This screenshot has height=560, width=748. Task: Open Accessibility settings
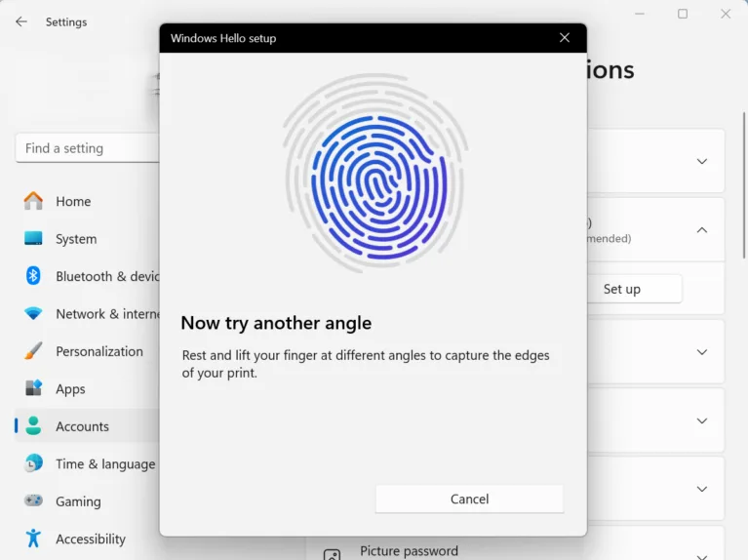[x=87, y=539]
